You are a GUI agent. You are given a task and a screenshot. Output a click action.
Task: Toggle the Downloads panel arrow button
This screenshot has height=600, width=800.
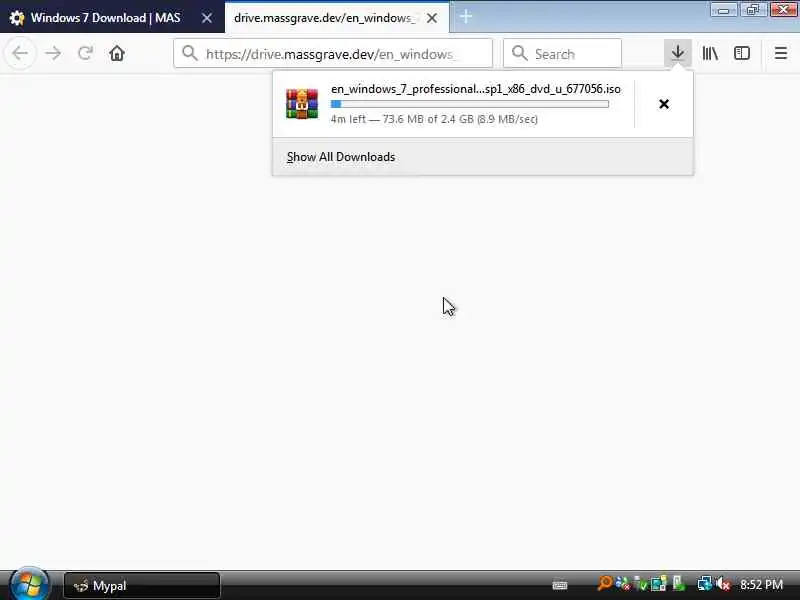click(x=678, y=53)
